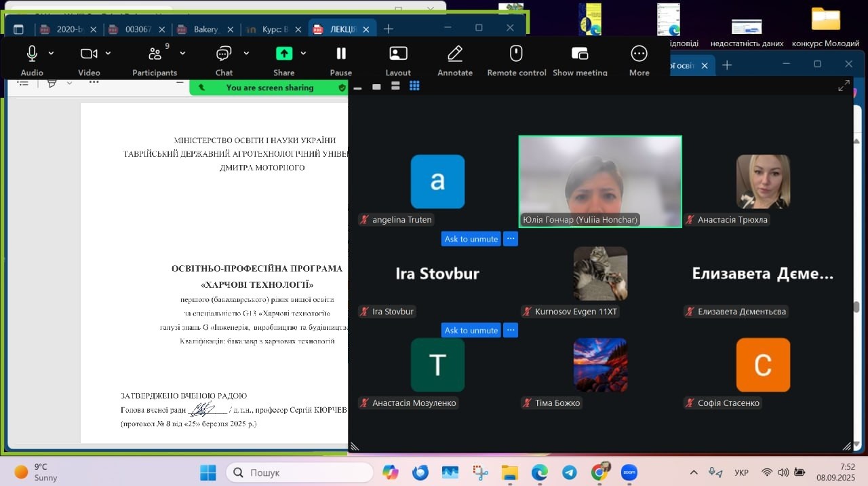Pause the screen share
The height and width of the screenshot is (486, 868).
(x=341, y=54)
